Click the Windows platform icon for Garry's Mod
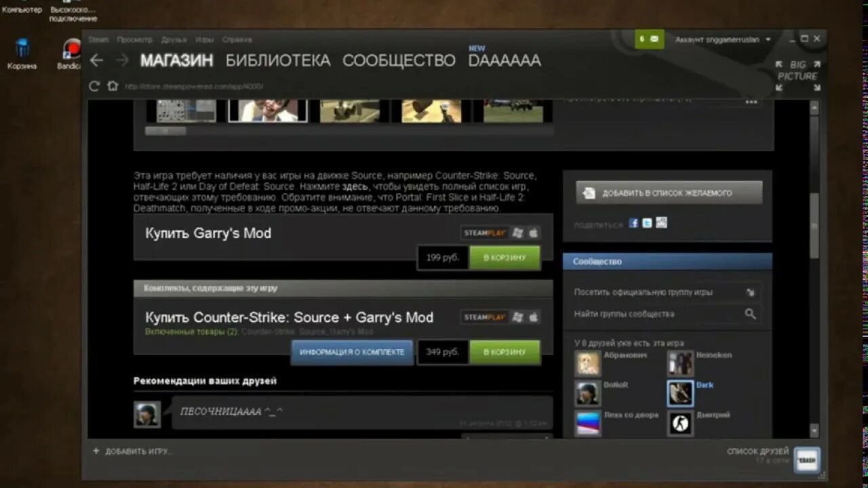Screen dimensions: 868x488 (x=518, y=232)
